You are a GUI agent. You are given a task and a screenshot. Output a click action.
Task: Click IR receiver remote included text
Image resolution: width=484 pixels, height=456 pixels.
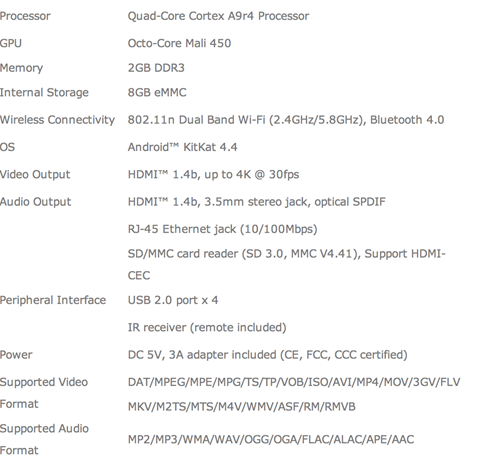[x=207, y=328]
